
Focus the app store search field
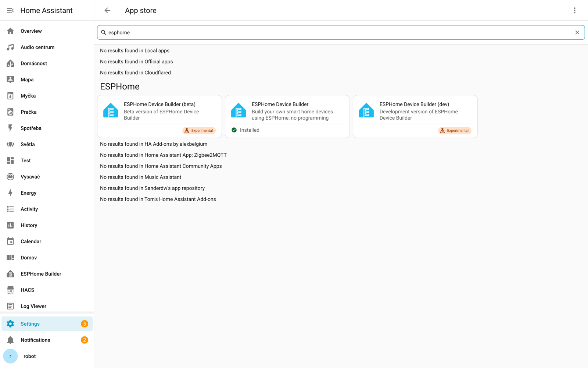coord(341,32)
